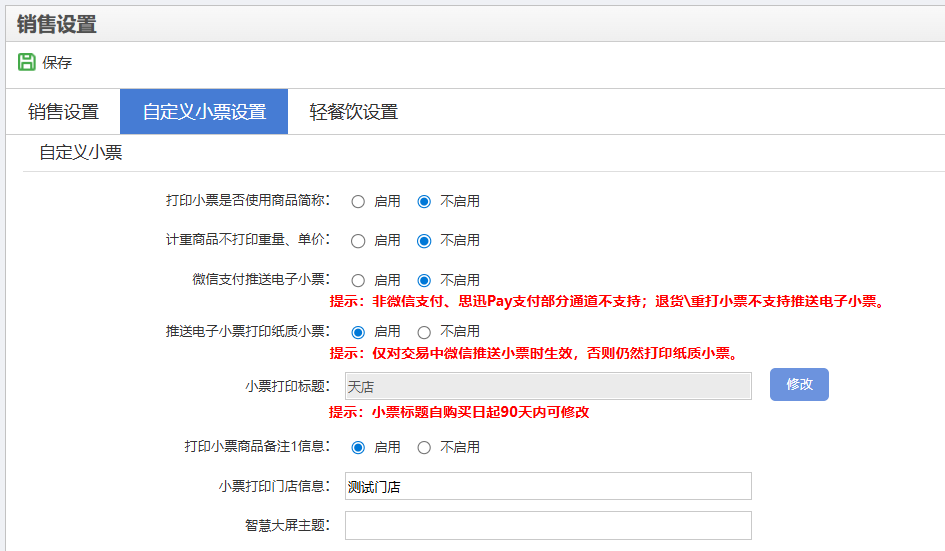
Task: Click the blue 修改 button
Action: pos(799,385)
